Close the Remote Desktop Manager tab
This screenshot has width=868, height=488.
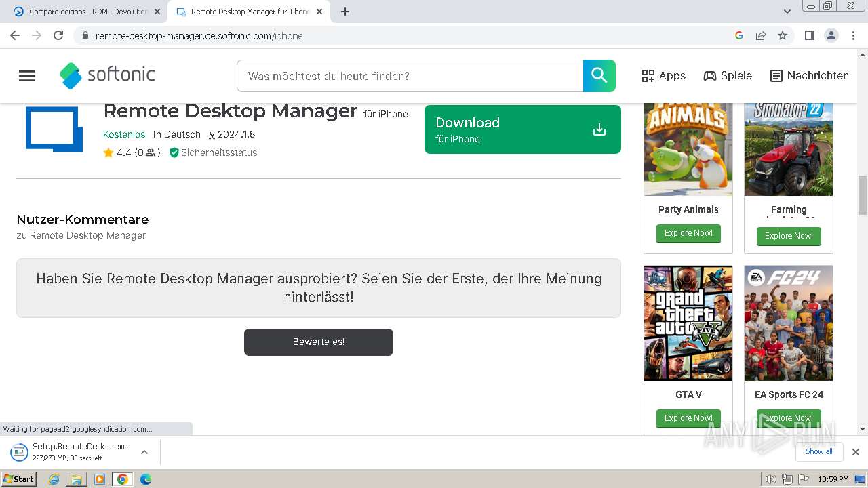[319, 12]
